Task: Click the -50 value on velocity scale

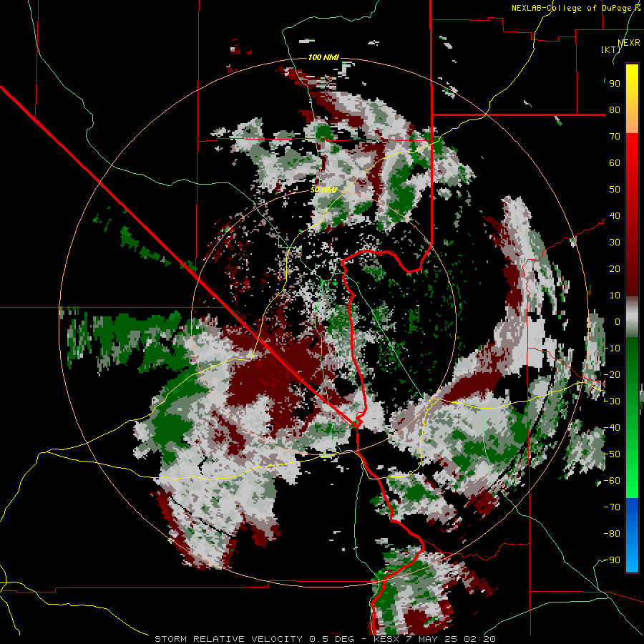Action: click(612, 454)
